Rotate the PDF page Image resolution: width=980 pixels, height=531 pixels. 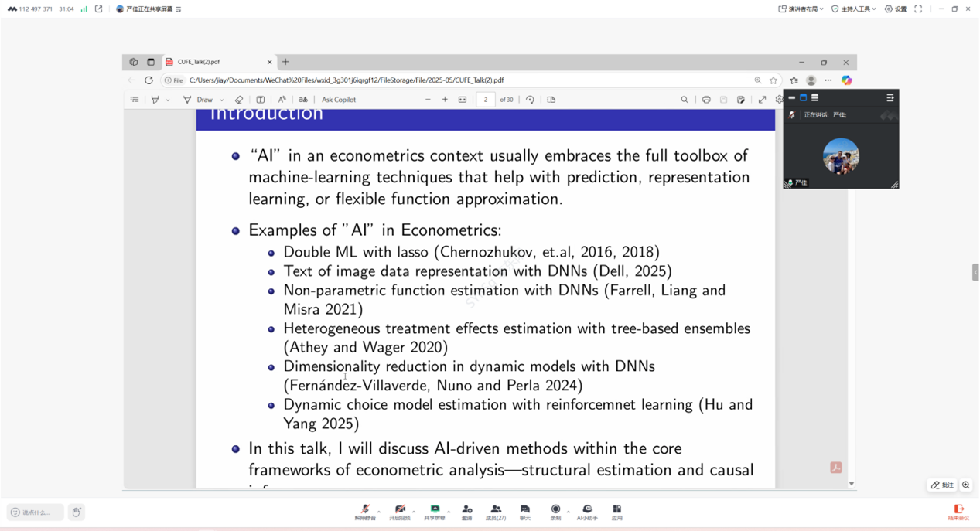[x=530, y=100]
